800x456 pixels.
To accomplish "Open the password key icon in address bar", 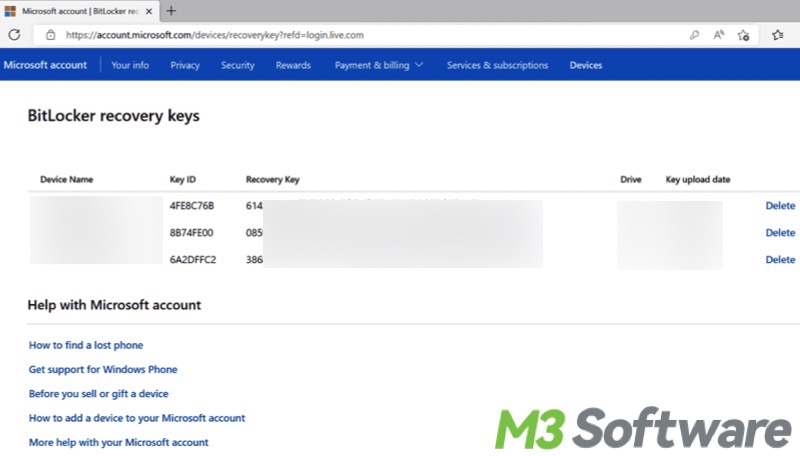I will pyautogui.click(x=694, y=35).
